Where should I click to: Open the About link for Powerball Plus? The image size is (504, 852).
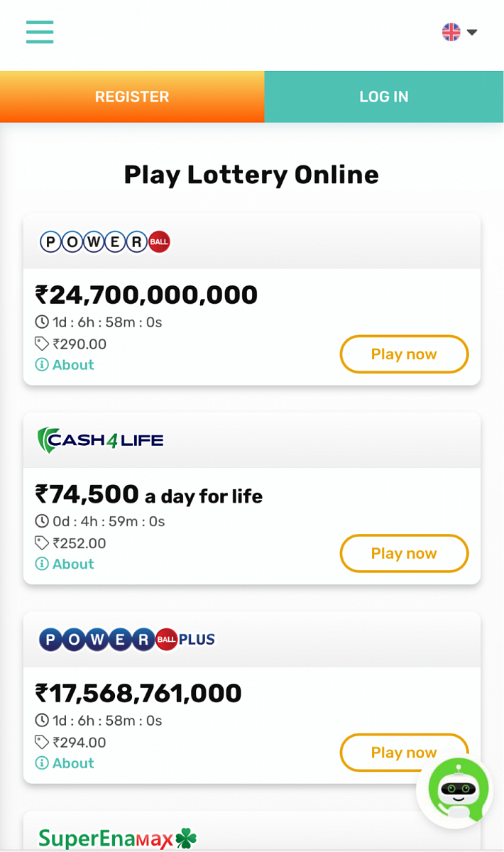(x=73, y=763)
